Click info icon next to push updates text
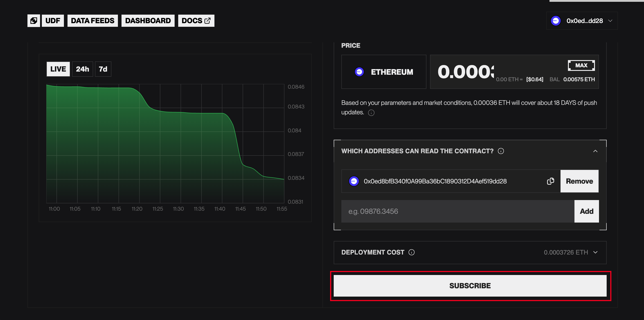Image resolution: width=644 pixels, height=320 pixels. click(x=371, y=113)
